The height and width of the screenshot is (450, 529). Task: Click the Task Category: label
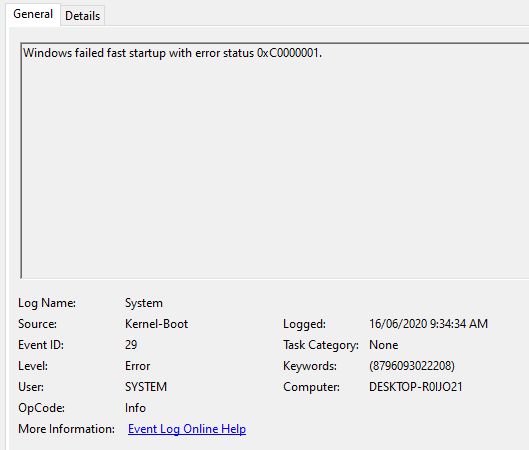(321, 345)
